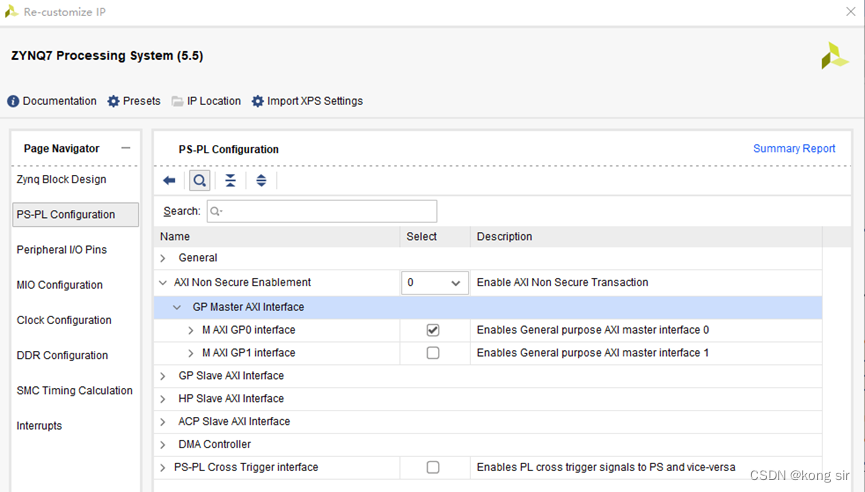Click 'Enables General purpose AXI master interface 0'
This screenshot has width=865, height=492.
[593, 330]
